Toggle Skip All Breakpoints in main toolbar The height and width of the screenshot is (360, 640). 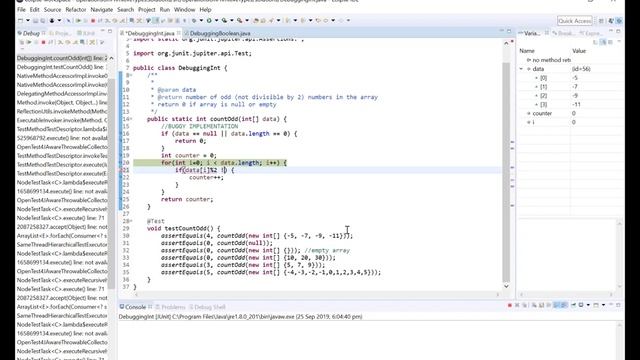click(x=68, y=20)
